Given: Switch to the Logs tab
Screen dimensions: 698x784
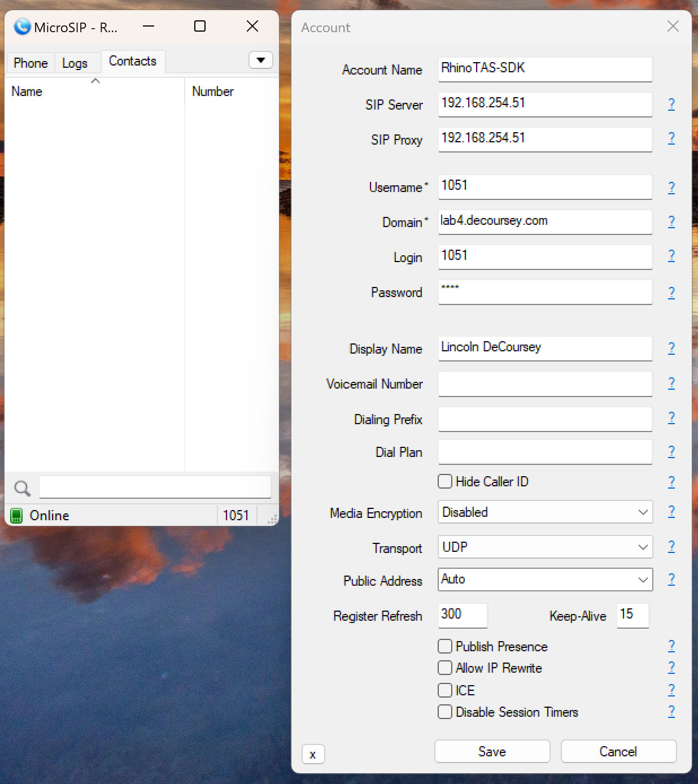Looking at the screenshot, I should point(76,63).
